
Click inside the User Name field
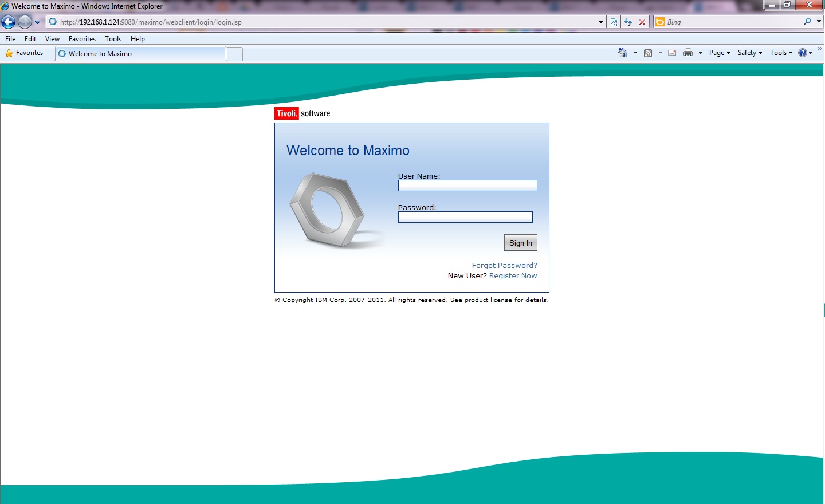pos(467,186)
